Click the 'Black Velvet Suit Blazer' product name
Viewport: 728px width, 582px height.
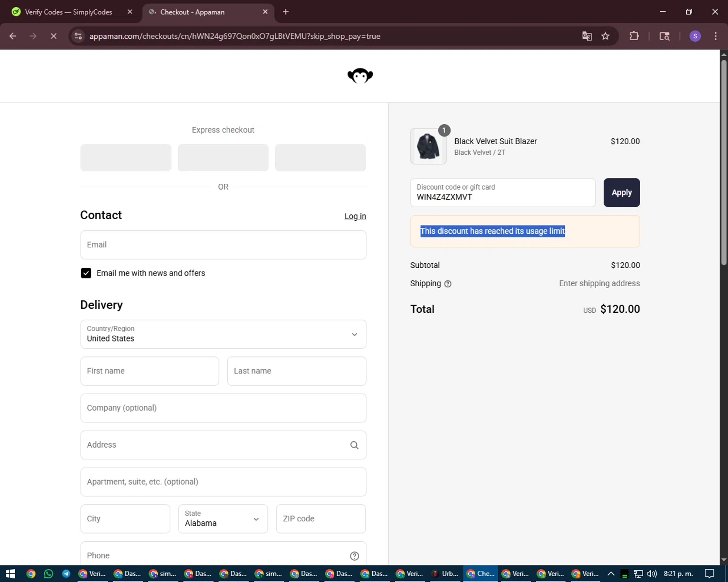[x=496, y=141]
